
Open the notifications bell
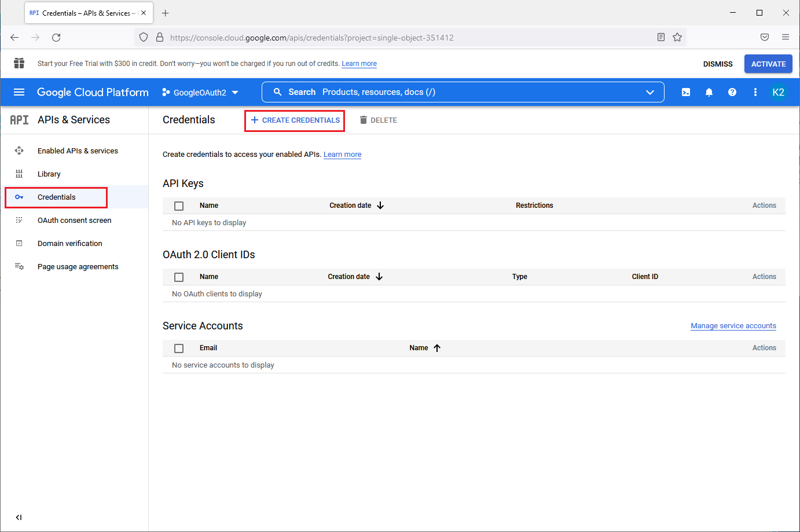pyautogui.click(x=709, y=92)
